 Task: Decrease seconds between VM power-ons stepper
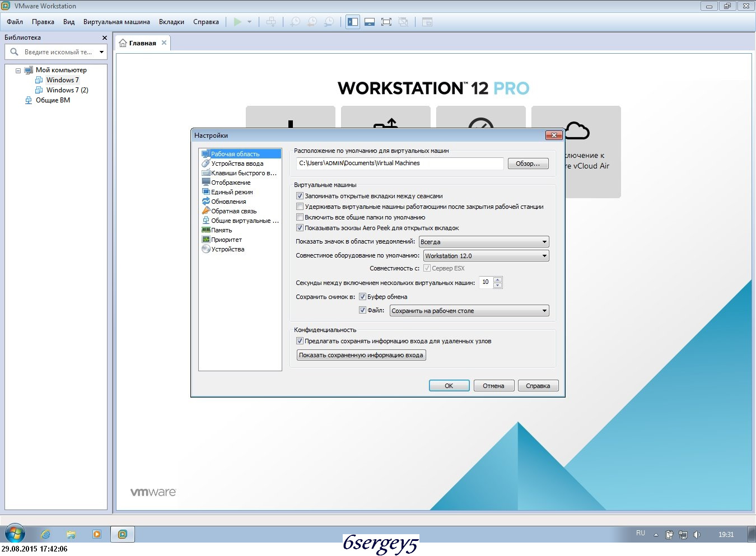click(498, 286)
